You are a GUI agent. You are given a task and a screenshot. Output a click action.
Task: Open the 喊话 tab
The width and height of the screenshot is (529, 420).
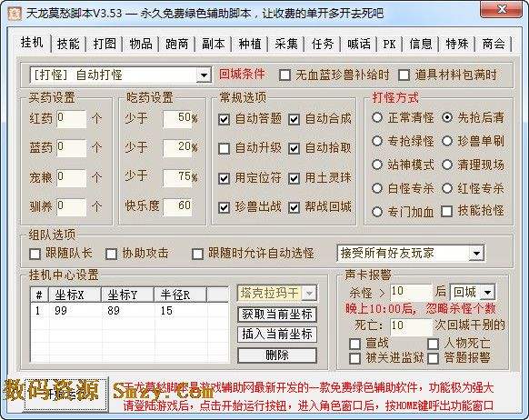click(359, 44)
